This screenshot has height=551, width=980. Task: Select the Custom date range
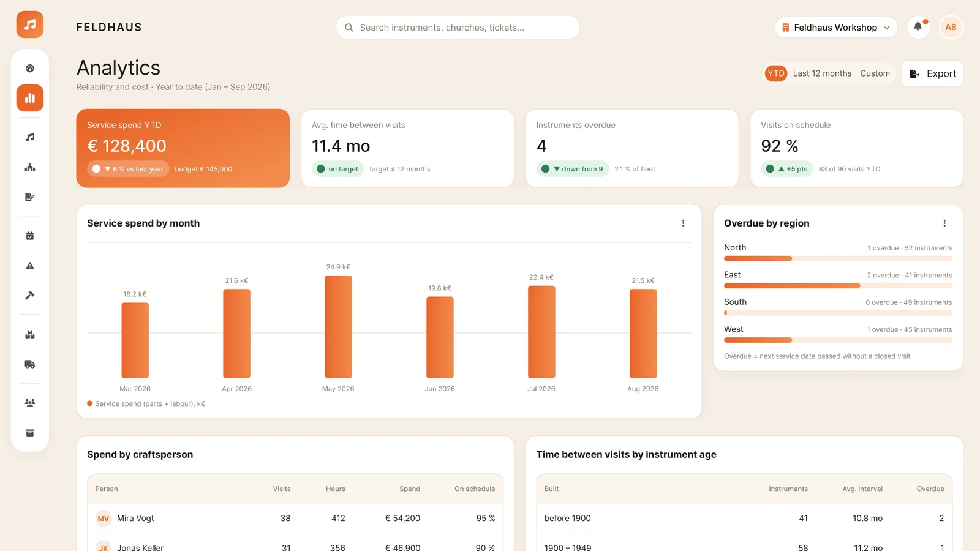click(875, 73)
